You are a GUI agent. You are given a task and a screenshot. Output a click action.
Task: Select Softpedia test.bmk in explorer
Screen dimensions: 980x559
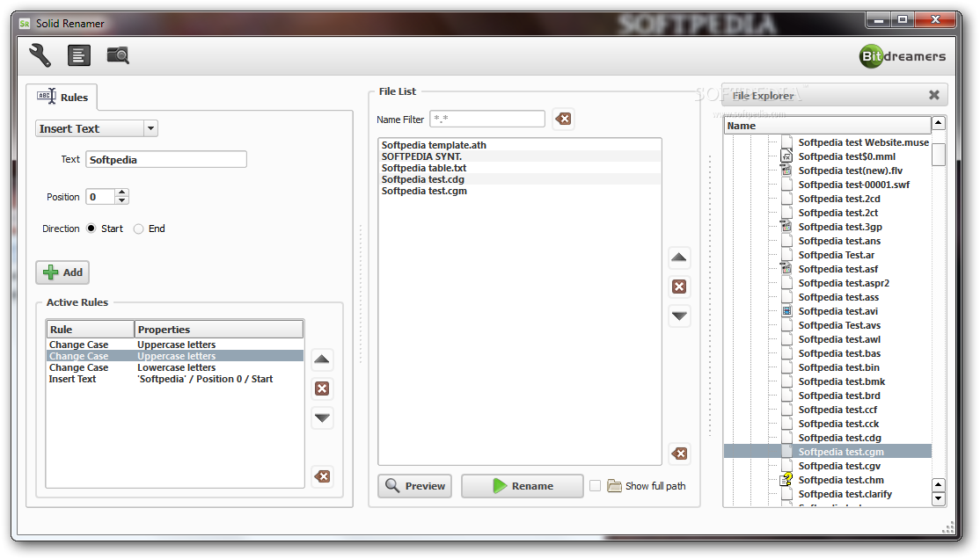(841, 381)
